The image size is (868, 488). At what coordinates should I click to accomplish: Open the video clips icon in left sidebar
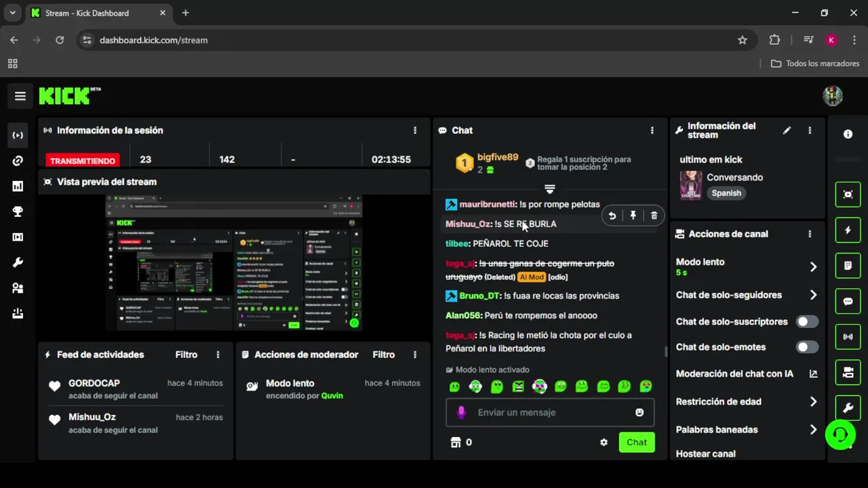18,237
